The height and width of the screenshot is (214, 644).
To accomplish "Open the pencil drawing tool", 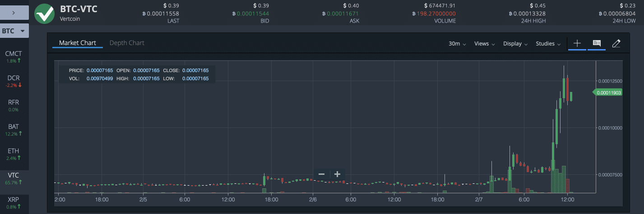I will click(x=616, y=43).
